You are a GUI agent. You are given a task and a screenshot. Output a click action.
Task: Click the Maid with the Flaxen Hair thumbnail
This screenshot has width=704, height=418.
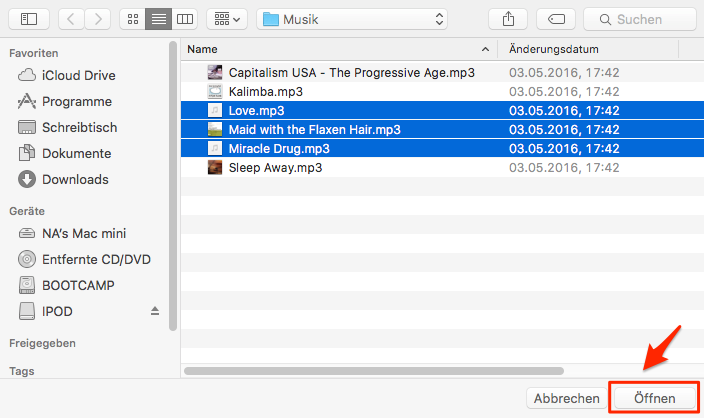click(x=215, y=129)
